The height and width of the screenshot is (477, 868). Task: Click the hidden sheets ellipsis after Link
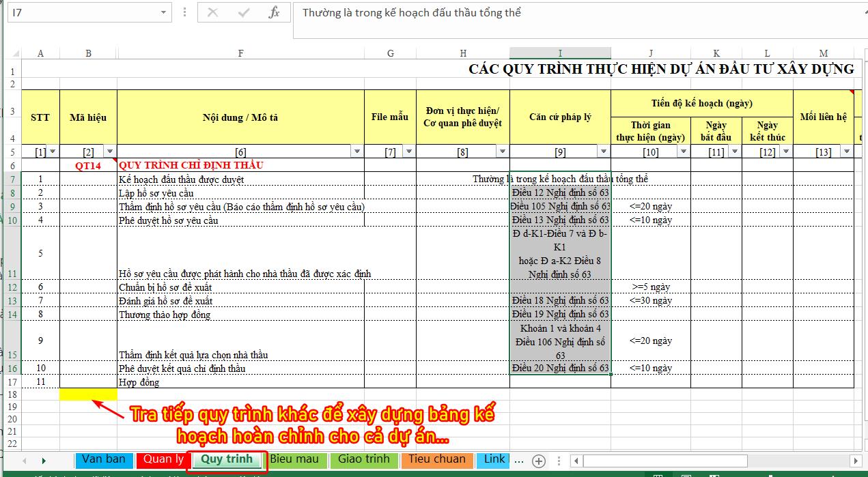click(518, 460)
